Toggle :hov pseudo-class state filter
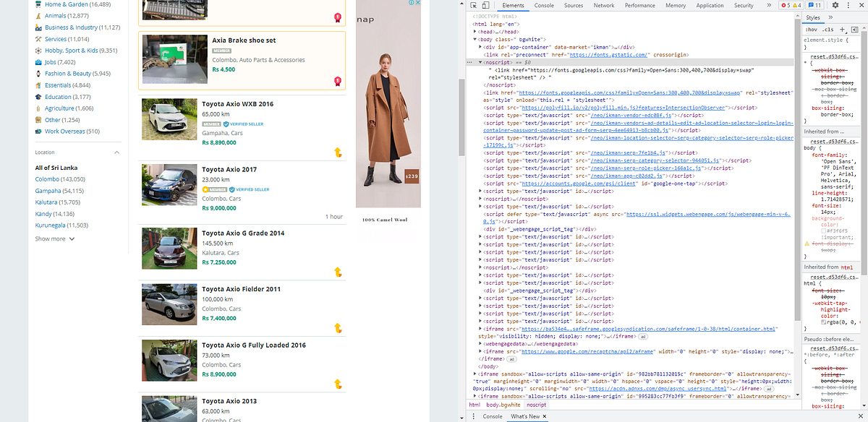 click(x=812, y=30)
